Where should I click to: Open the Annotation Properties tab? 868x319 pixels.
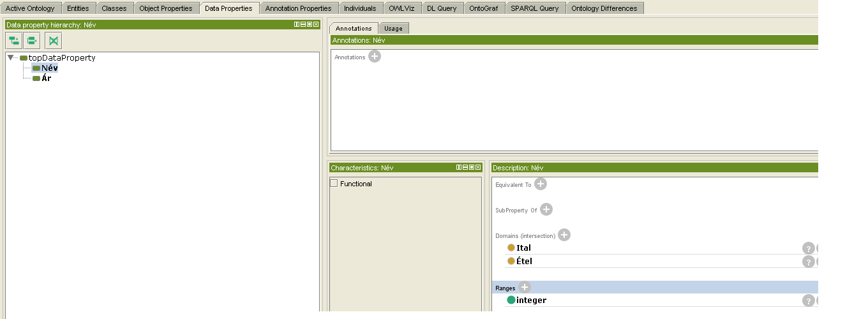pos(298,8)
